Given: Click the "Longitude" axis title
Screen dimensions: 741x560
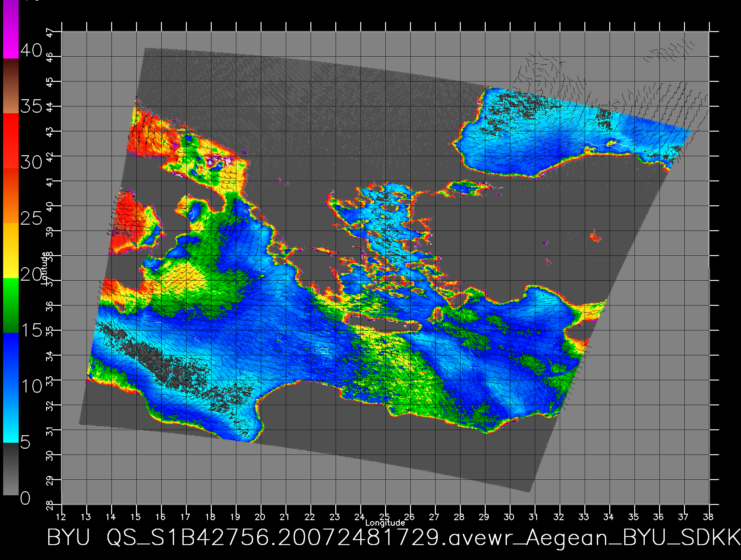Looking at the screenshot, I should click(385, 523).
